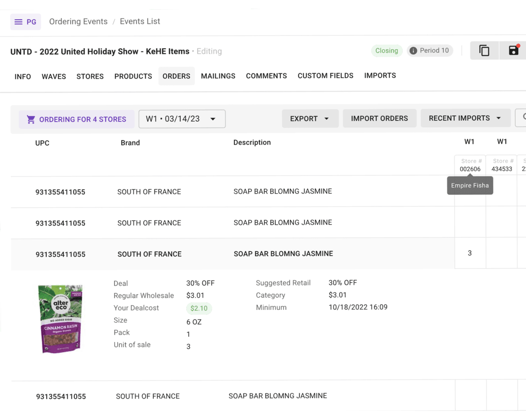Click the copy event icon

coord(484,51)
